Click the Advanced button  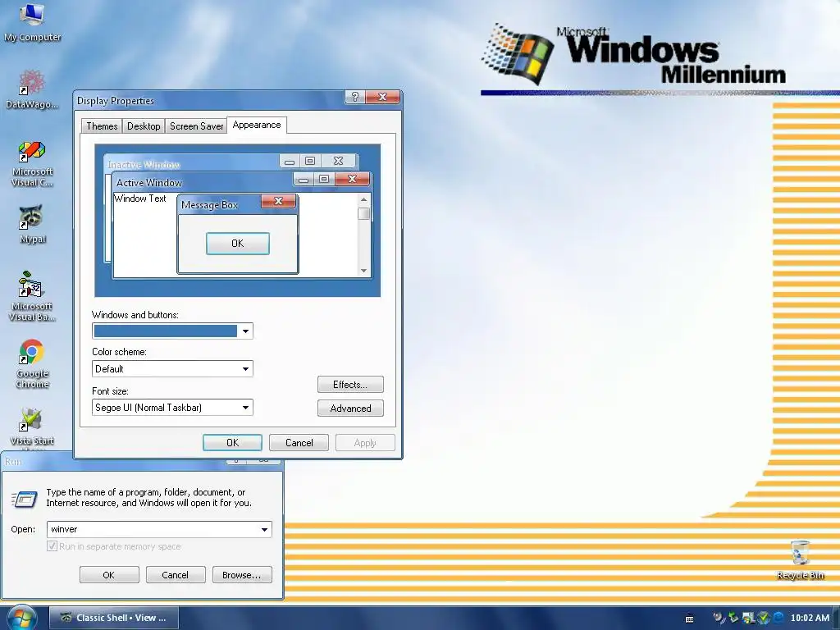pyautogui.click(x=350, y=409)
